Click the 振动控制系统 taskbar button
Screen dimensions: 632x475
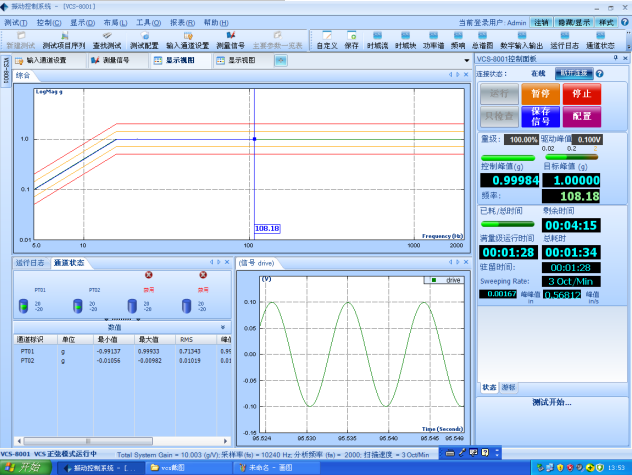(x=102, y=468)
